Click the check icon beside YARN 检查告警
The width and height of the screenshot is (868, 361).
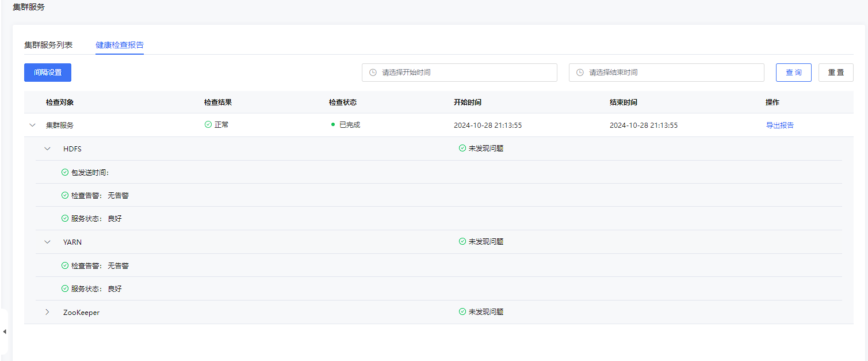point(65,265)
